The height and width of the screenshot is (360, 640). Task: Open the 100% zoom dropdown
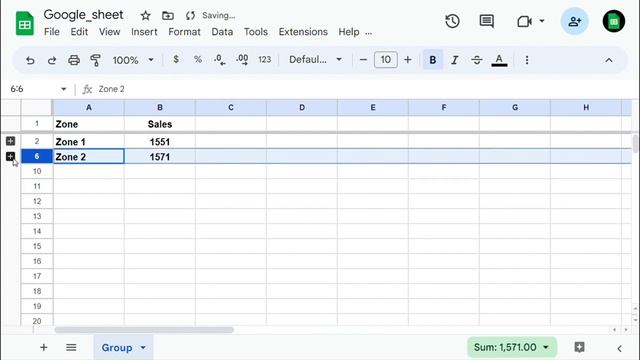tap(133, 60)
